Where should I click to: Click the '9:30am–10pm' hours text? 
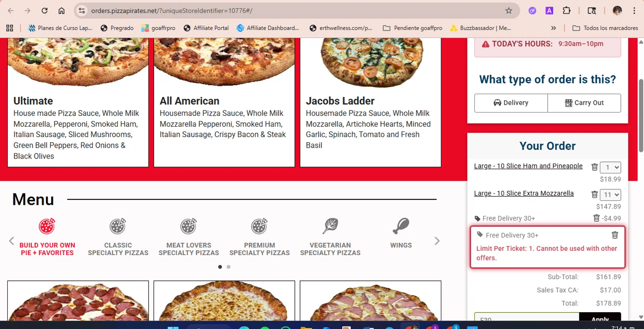[x=581, y=44]
